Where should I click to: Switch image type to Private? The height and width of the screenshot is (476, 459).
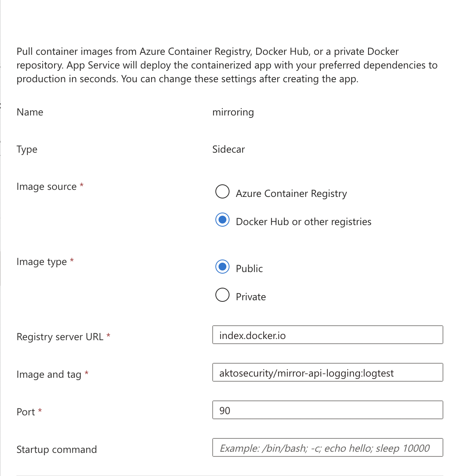(222, 295)
